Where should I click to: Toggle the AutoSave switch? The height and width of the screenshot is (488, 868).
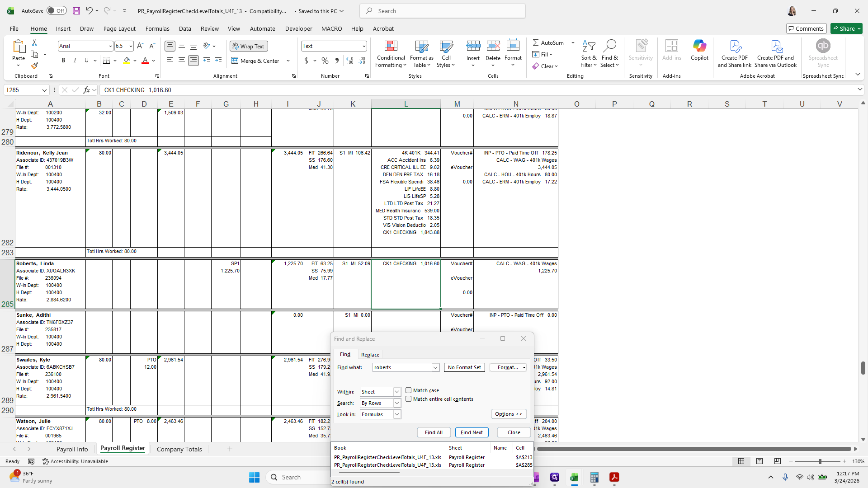[57, 11]
